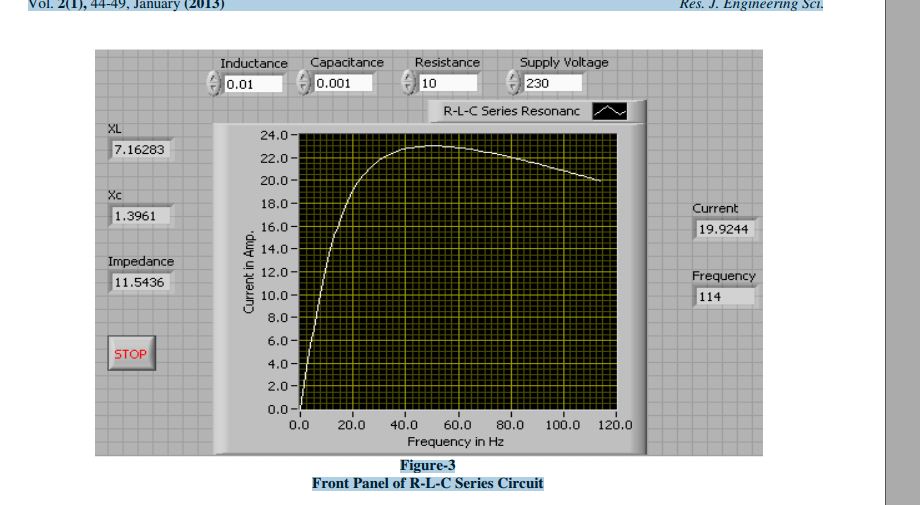Click the plot legend line style icon
Viewport: 920px width, 505px height.
[610, 111]
